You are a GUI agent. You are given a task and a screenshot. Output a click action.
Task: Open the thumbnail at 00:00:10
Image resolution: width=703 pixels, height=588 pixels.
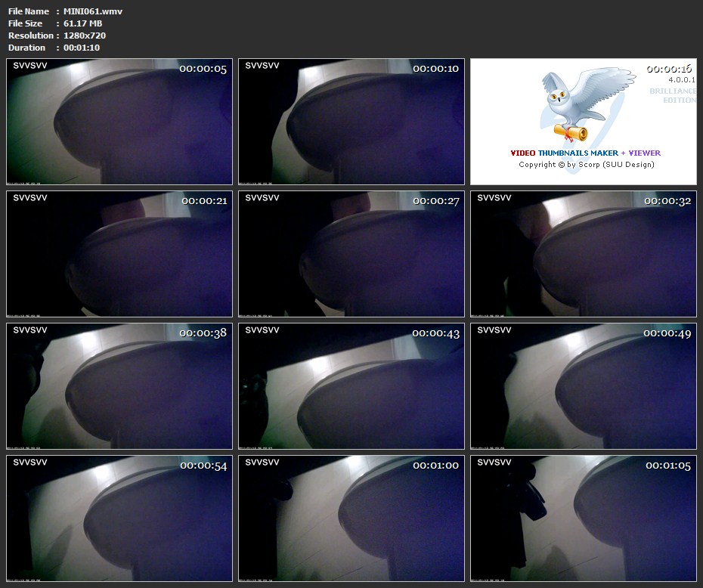pos(351,122)
